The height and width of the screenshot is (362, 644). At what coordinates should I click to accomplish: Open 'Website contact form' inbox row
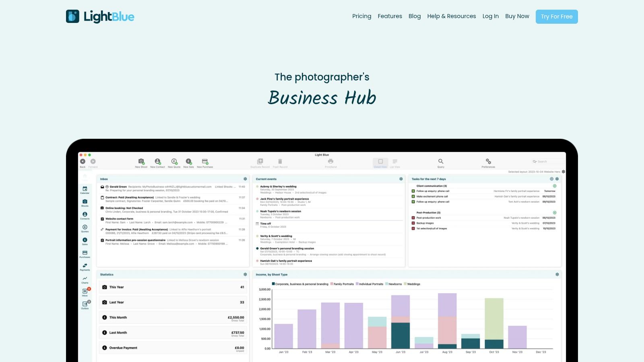click(x=173, y=220)
